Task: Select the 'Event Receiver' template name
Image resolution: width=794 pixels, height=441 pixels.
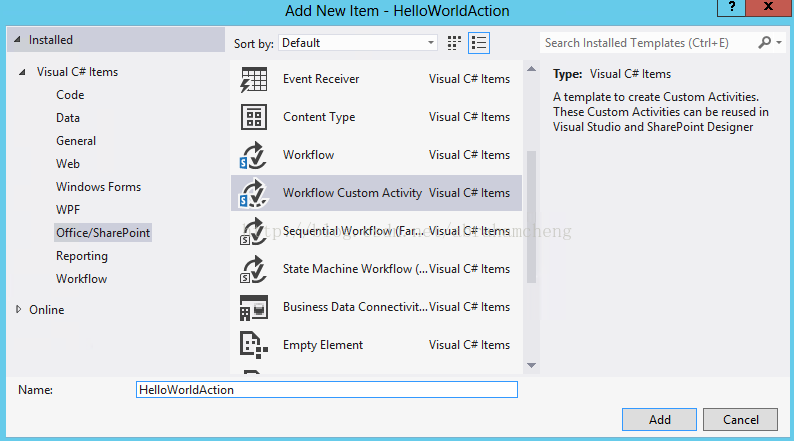Action: (x=321, y=79)
